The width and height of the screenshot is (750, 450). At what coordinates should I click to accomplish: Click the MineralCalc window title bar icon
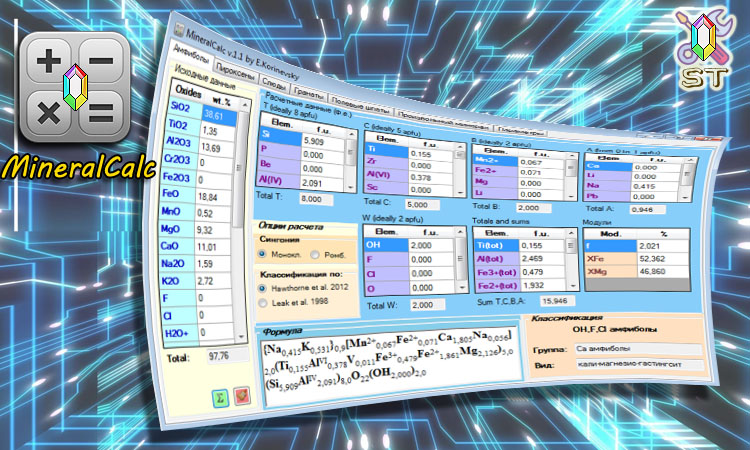tap(179, 30)
